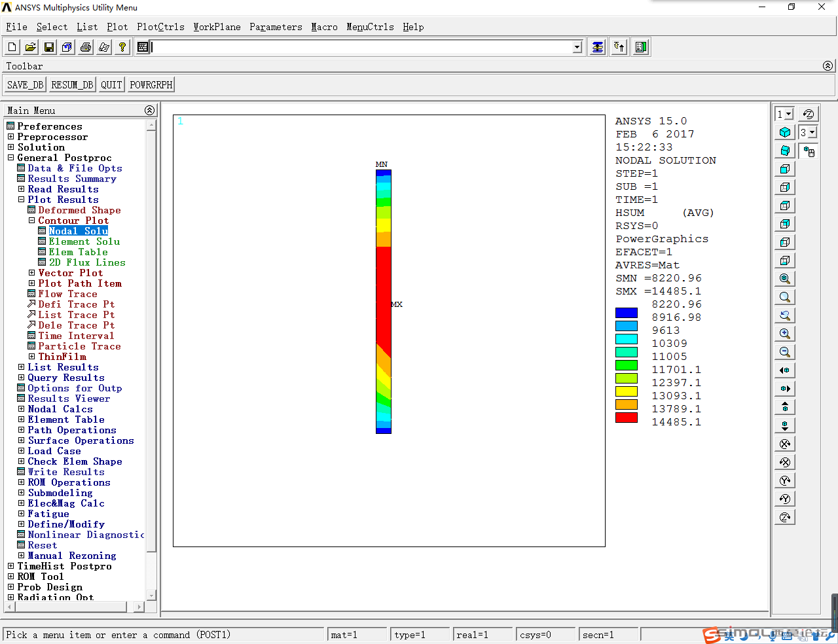Click the POWRGRPH toolbar button
Screen dimensions: 838x644
[x=151, y=85]
